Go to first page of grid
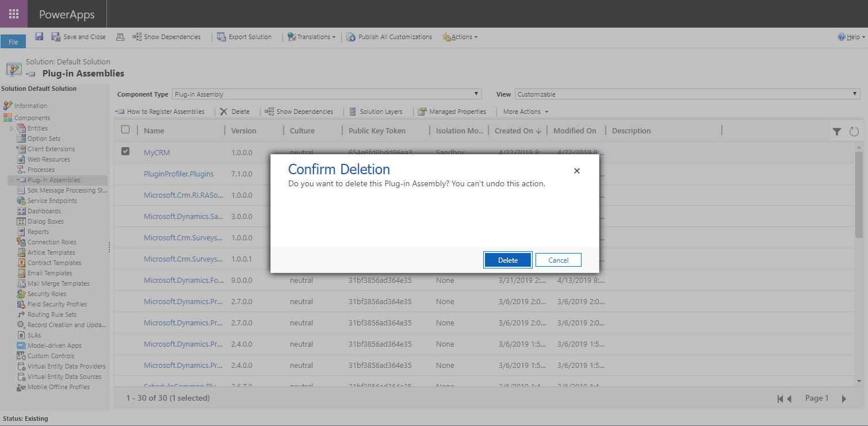The width and height of the screenshot is (868, 426). pyautogui.click(x=781, y=398)
